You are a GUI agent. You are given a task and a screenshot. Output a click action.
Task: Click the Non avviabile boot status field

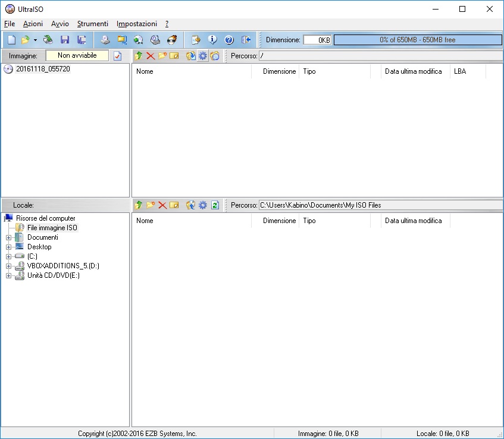pos(77,55)
